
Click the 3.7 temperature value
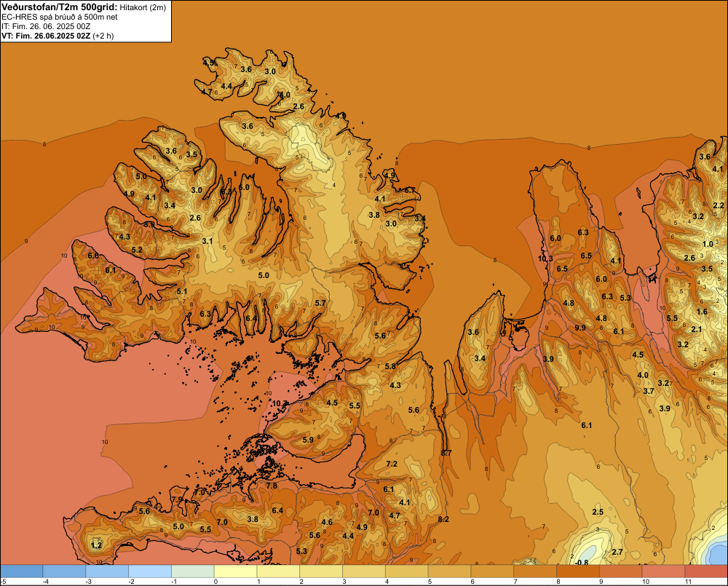649,391
